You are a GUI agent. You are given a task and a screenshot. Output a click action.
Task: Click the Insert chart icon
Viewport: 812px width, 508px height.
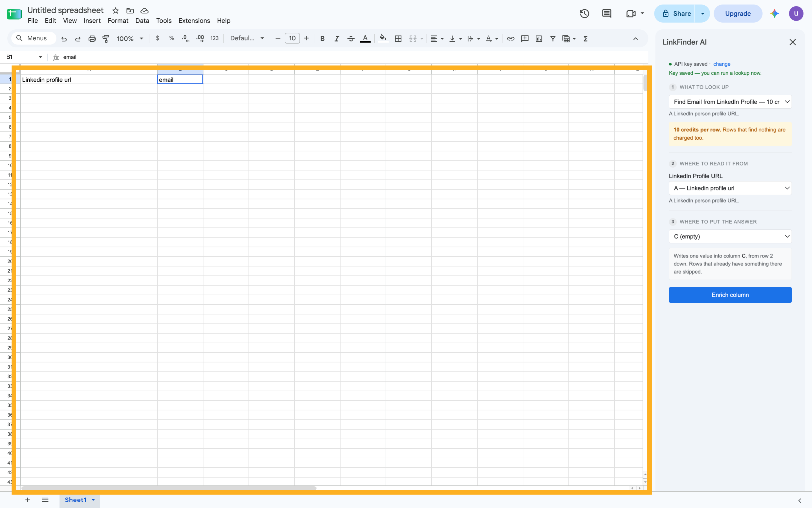click(539, 39)
